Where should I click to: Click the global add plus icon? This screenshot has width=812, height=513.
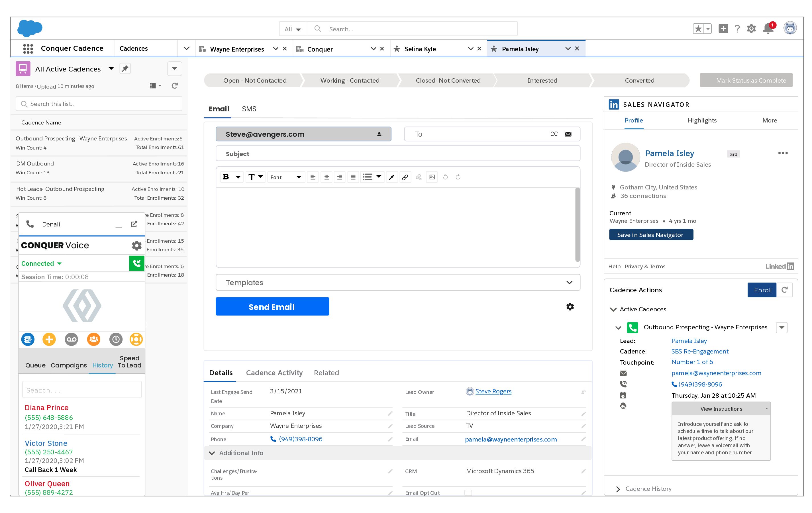click(723, 29)
